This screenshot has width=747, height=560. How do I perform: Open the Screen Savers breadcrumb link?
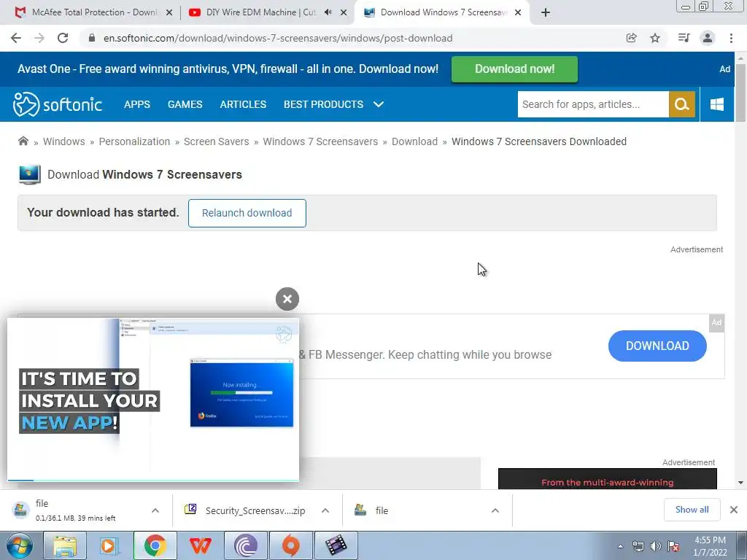point(216,141)
